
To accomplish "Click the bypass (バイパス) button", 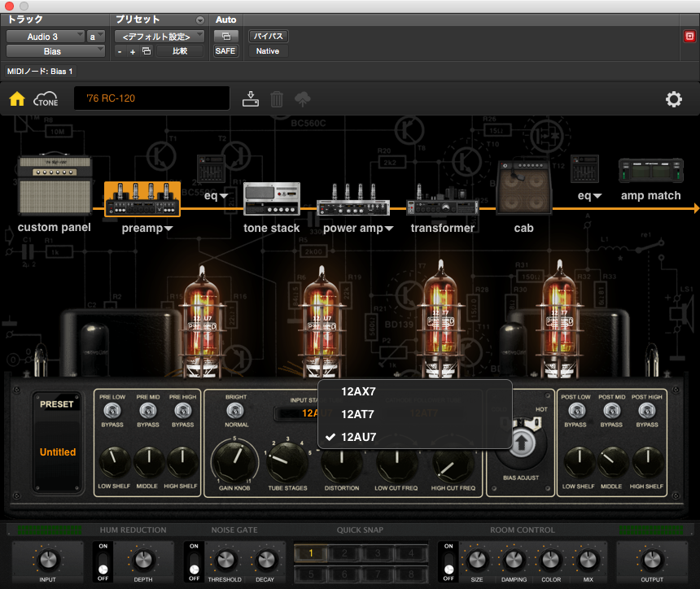I will click(x=269, y=36).
